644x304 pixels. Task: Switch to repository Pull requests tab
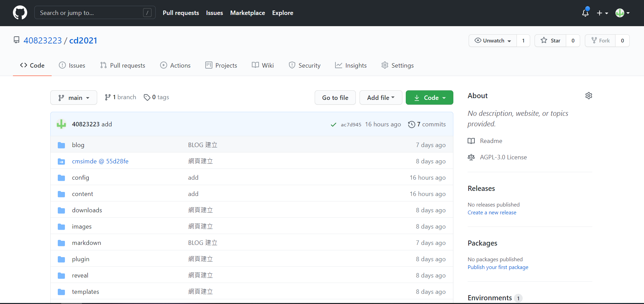[x=123, y=65]
